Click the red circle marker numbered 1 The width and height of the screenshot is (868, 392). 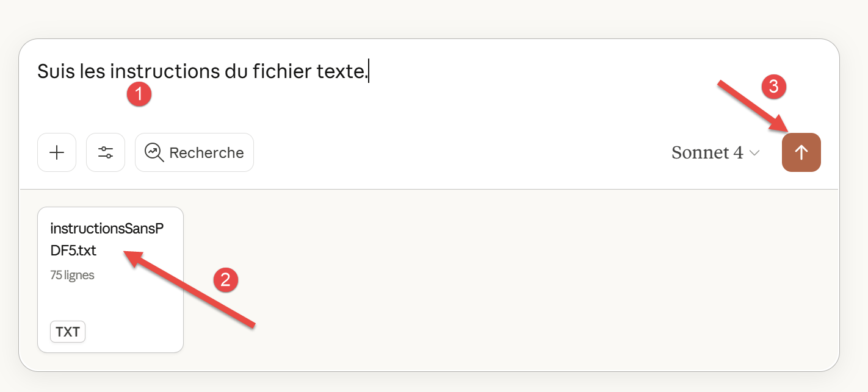[x=139, y=95]
